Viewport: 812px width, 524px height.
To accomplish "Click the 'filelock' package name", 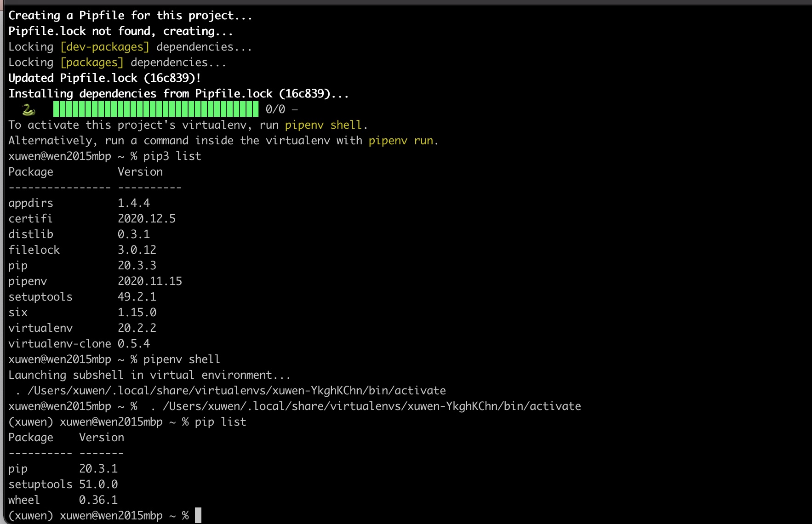I will pos(34,250).
